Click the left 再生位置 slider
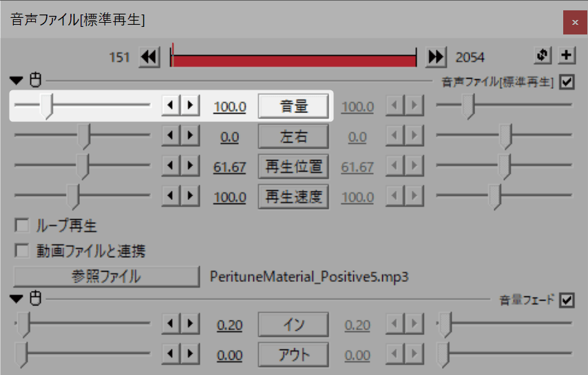The height and width of the screenshot is (375, 588). tap(82, 165)
